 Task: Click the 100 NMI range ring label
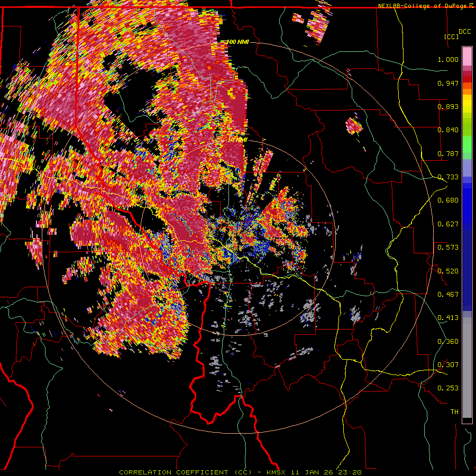click(x=237, y=42)
